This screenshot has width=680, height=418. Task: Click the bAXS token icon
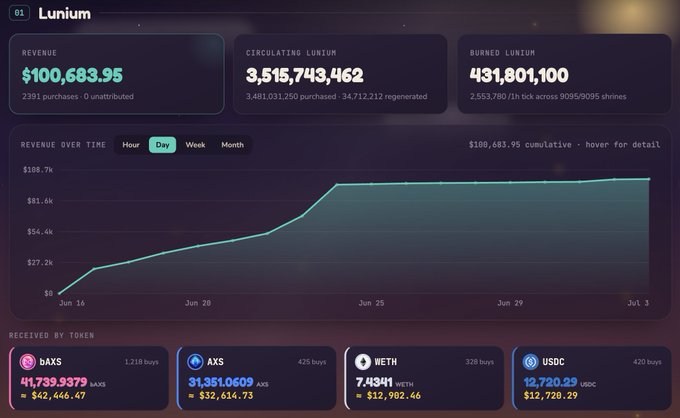point(28,361)
